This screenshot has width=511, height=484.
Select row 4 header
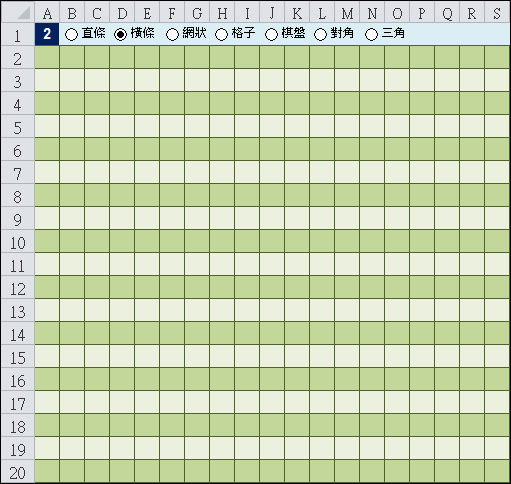(18, 103)
